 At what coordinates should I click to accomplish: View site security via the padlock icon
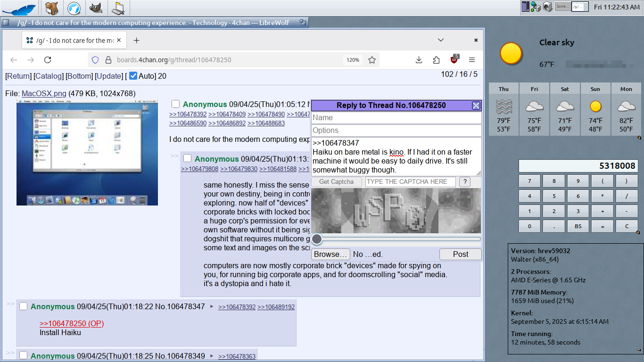(108, 60)
